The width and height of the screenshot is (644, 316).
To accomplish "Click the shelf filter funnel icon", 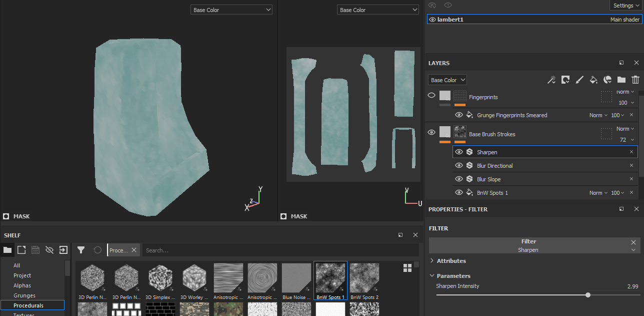I will (x=81, y=250).
